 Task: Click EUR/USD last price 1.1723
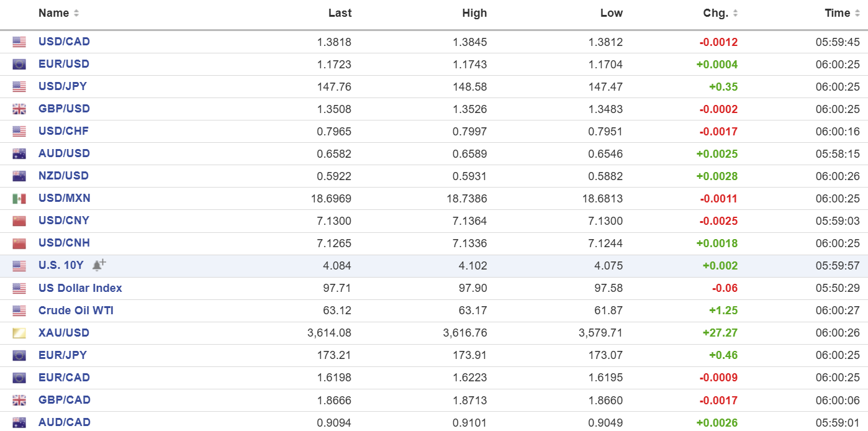pos(334,65)
